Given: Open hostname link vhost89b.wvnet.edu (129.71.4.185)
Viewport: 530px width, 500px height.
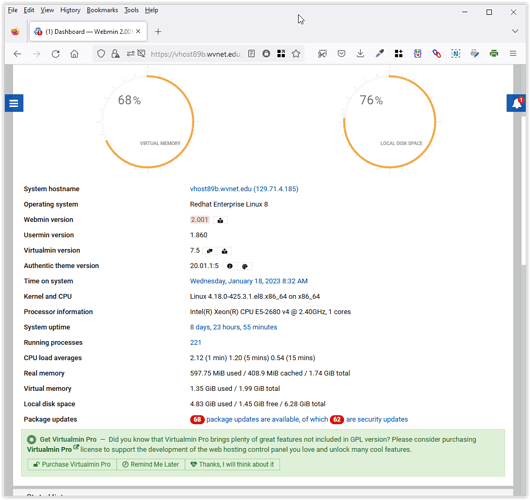Looking at the screenshot, I should (x=244, y=189).
